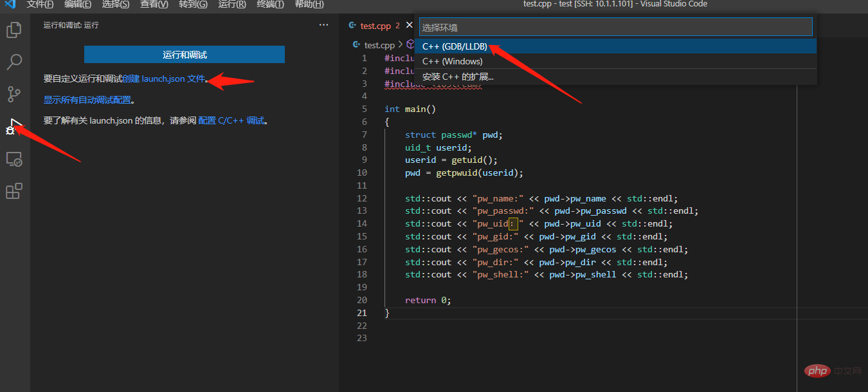Open the Remote Explorer icon
The image size is (868, 392).
(14, 158)
